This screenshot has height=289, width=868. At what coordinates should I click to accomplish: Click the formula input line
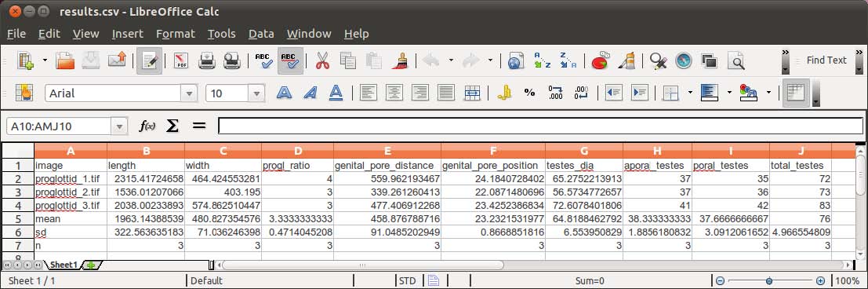tap(540, 126)
